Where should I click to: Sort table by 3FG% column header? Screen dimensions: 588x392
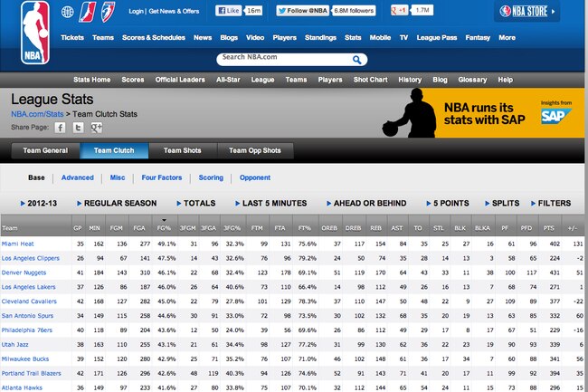[x=232, y=228]
